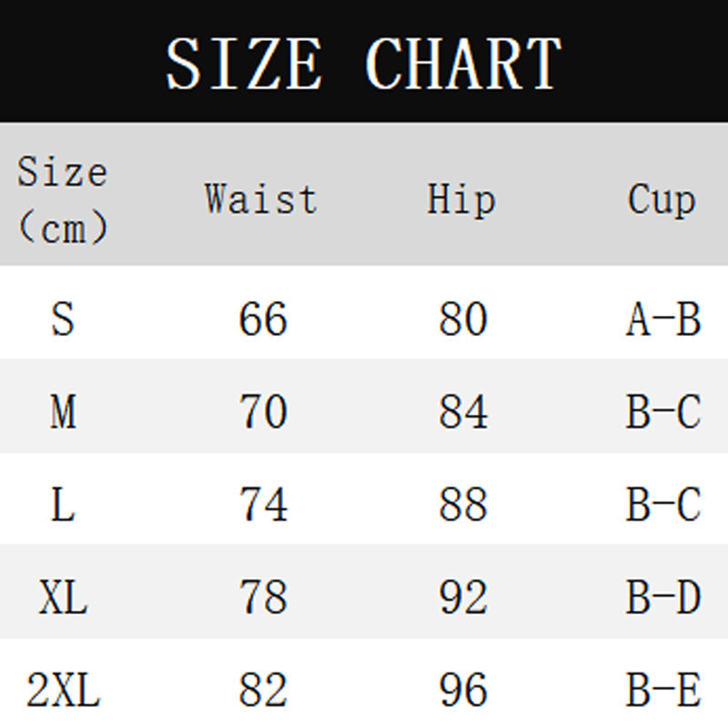Click the Waist column header
728x728 pixels.
261,198
